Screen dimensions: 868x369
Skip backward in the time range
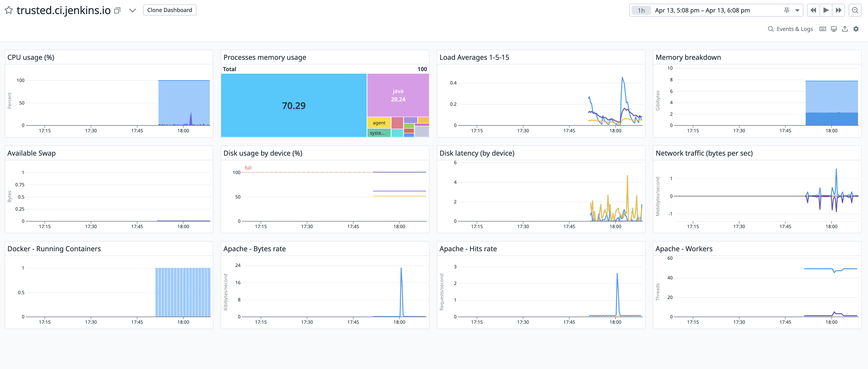click(813, 10)
